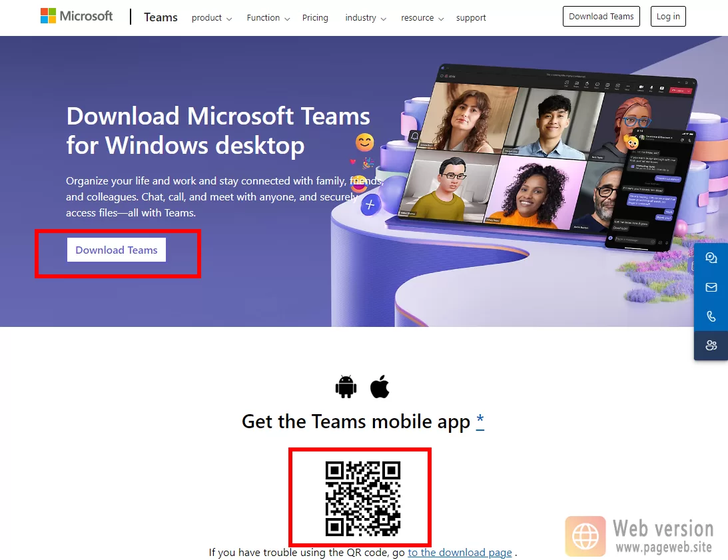Click the asterisk footnote link after mobile app

coord(480,421)
